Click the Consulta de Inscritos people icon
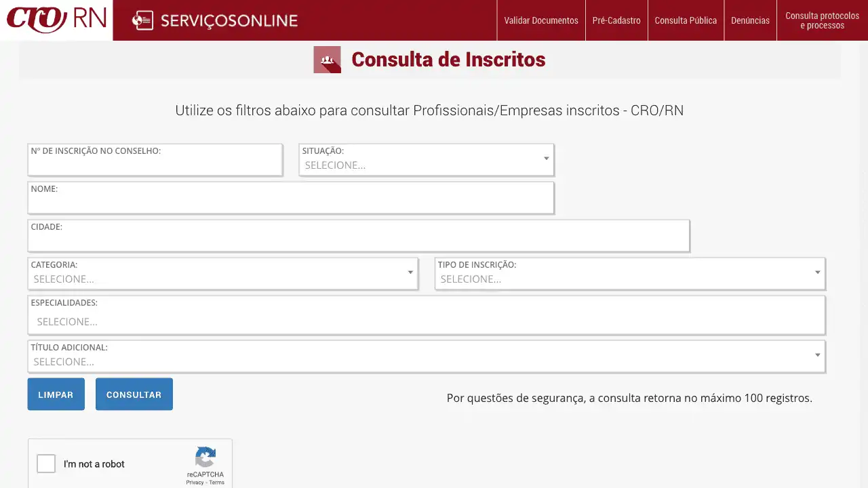This screenshot has height=488, width=868. [x=327, y=60]
